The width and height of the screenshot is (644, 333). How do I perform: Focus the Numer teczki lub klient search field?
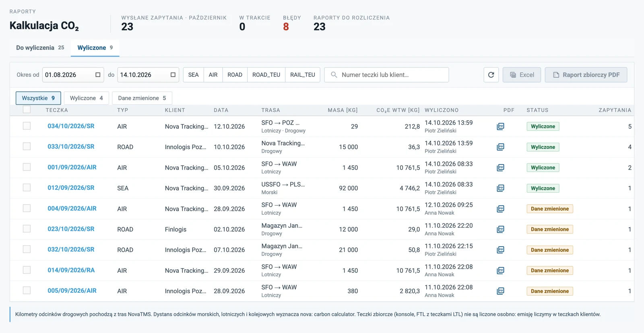tap(386, 75)
